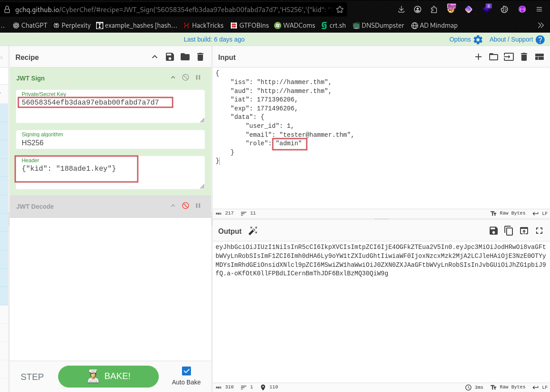Load a recipe using the folder icon

click(185, 57)
